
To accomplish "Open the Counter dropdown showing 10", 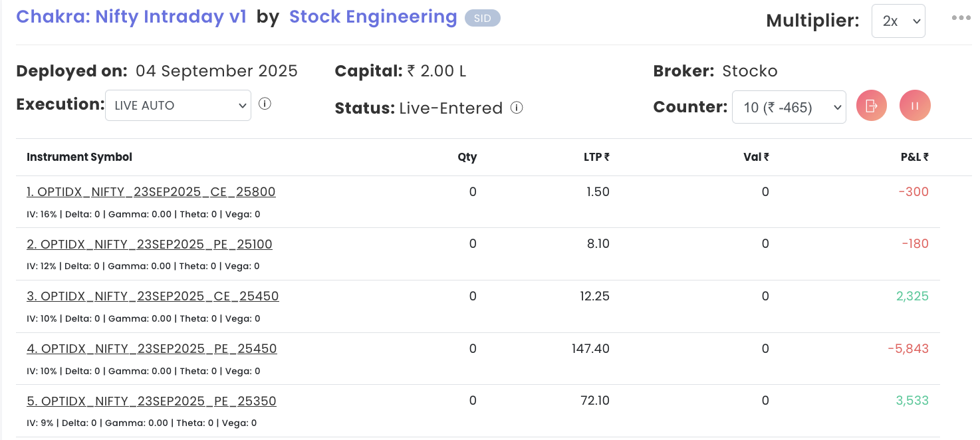I will click(x=789, y=107).
